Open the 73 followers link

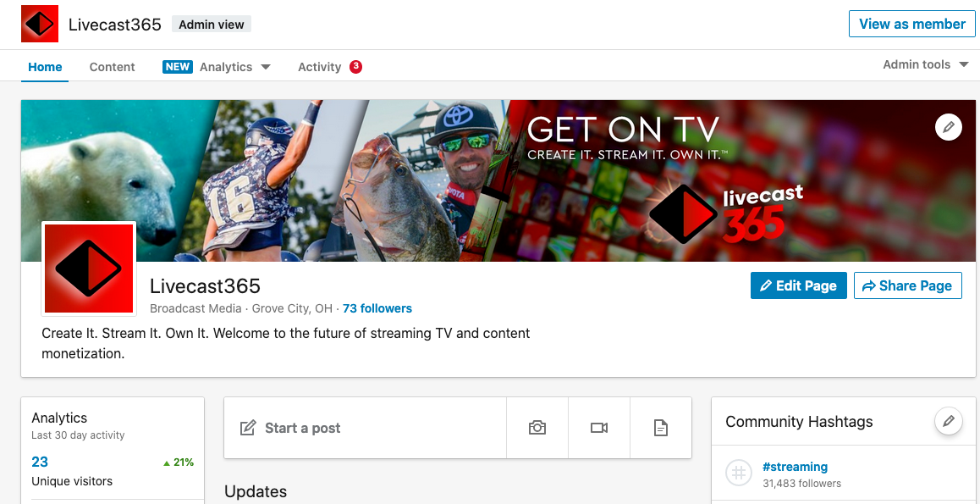(x=377, y=308)
